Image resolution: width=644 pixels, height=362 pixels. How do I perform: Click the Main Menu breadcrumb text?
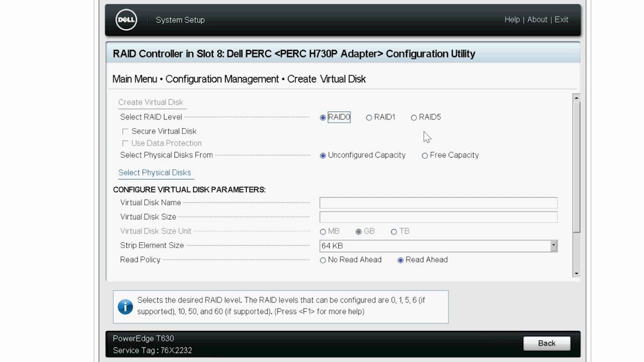[135, 79]
